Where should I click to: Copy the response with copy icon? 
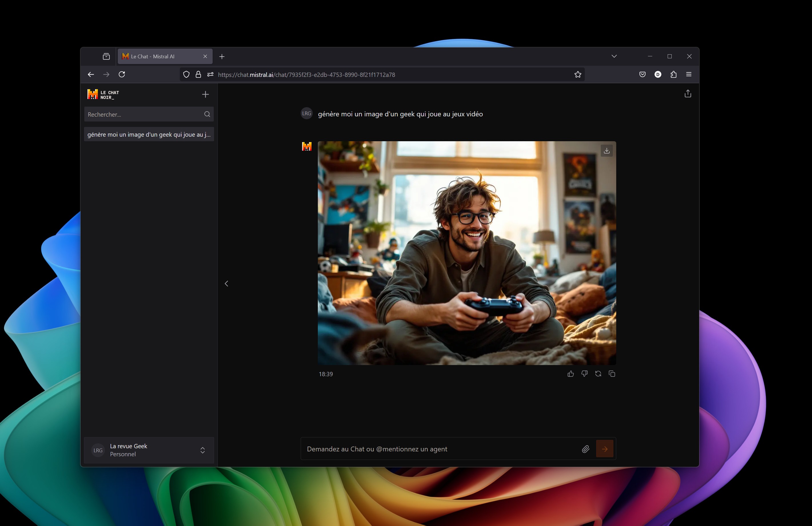(x=612, y=374)
